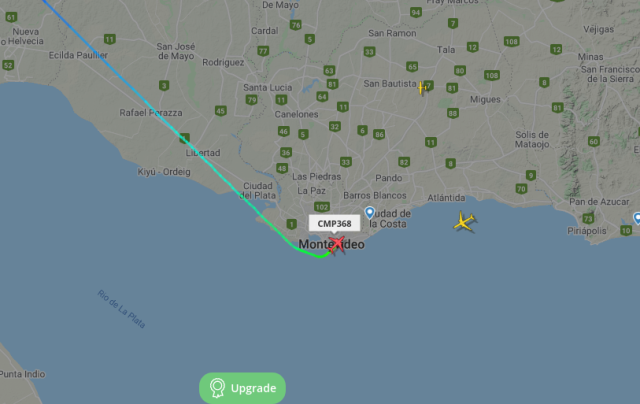This screenshot has height=404, width=640.
Task: Click the Montevideo city label
Action: point(331,244)
